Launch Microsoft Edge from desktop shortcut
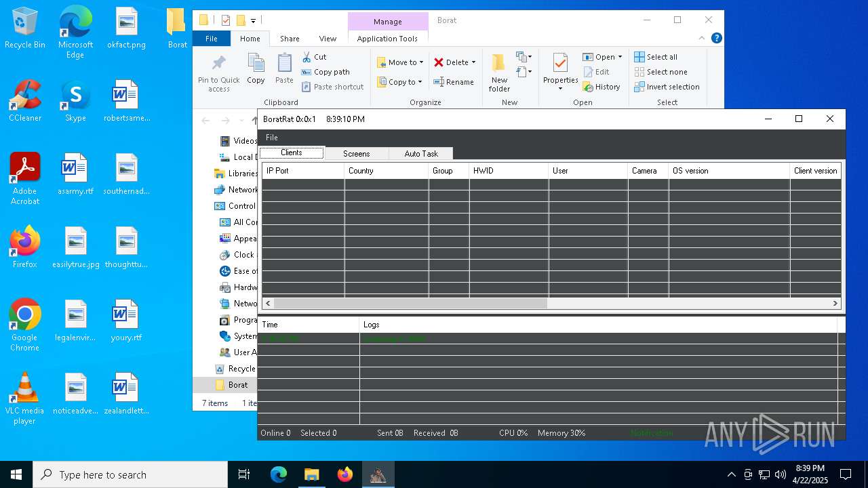 click(x=75, y=33)
